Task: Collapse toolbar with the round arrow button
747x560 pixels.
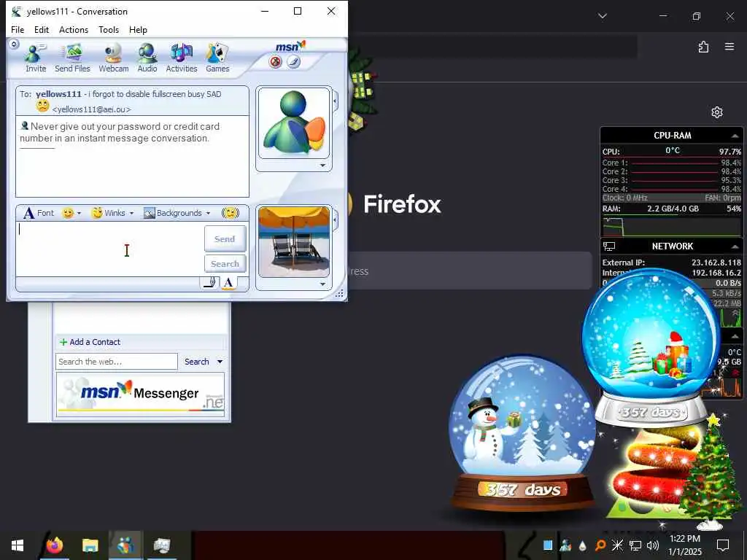Action: click(14, 44)
